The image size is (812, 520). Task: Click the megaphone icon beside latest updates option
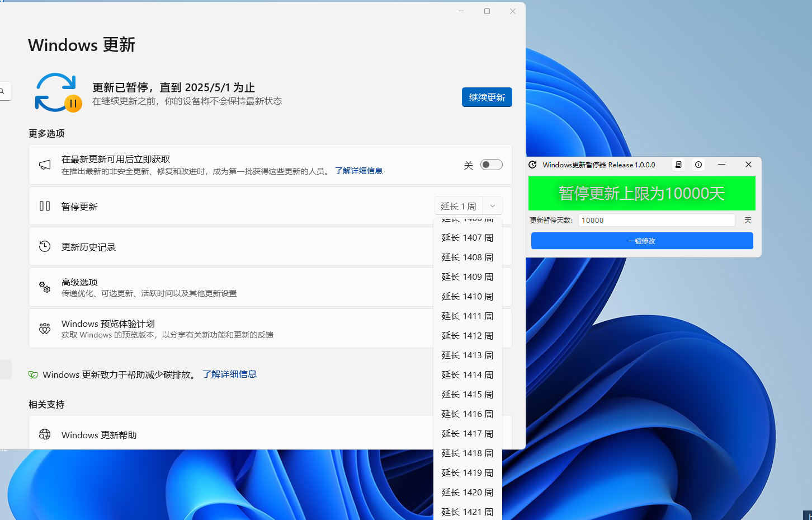[x=45, y=165]
